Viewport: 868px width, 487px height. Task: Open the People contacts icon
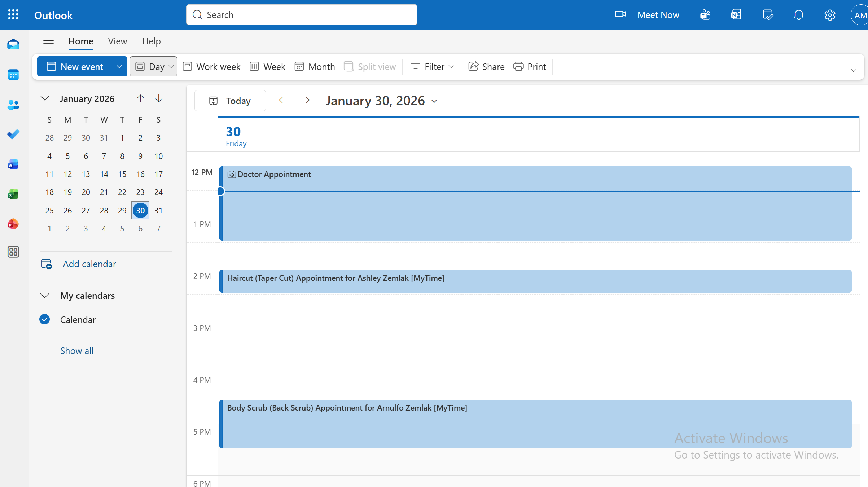[x=13, y=105]
